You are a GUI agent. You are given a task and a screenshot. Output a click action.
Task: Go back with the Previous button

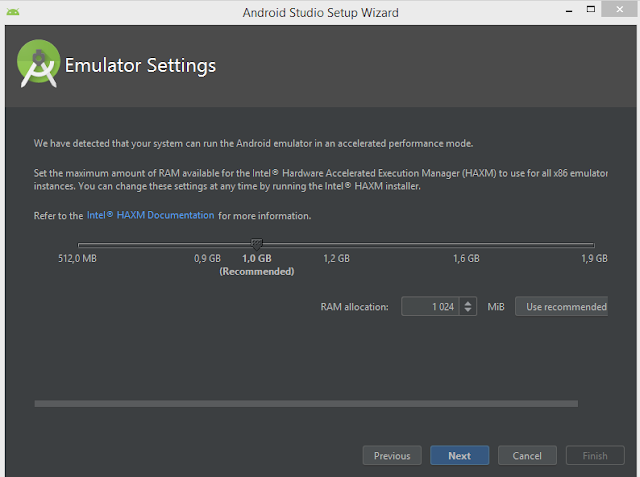[x=392, y=455]
